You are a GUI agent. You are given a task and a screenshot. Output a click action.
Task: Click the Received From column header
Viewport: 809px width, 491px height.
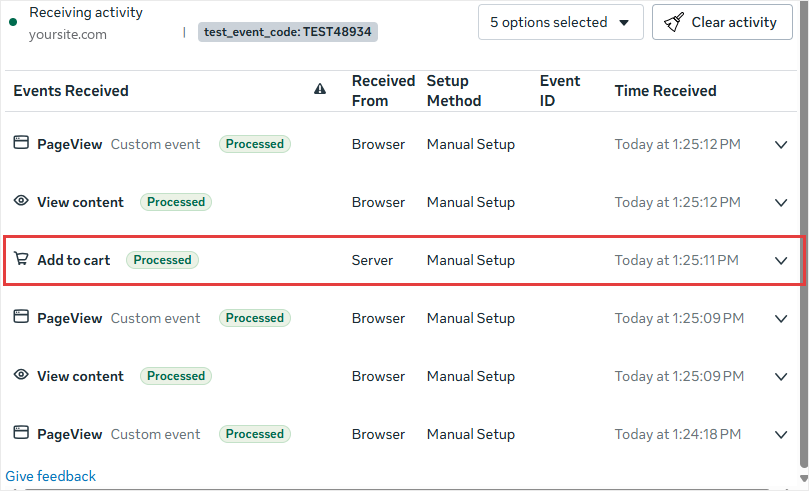coord(383,91)
